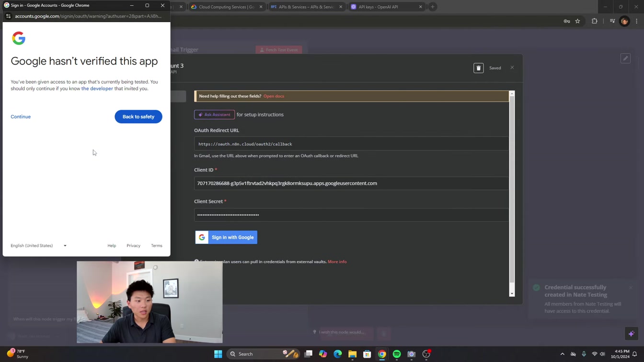Open the Chrome profile avatar

pyautogui.click(x=624, y=21)
